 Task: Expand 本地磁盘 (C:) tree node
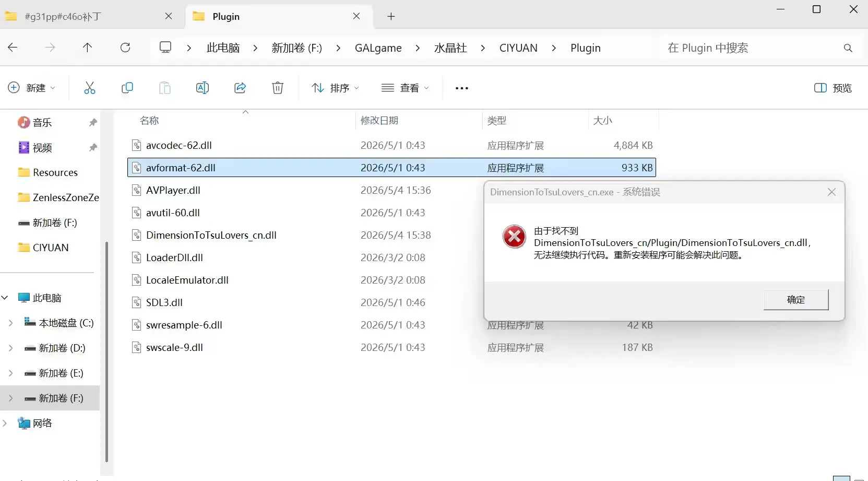pyautogui.click(x=10, y=323)
